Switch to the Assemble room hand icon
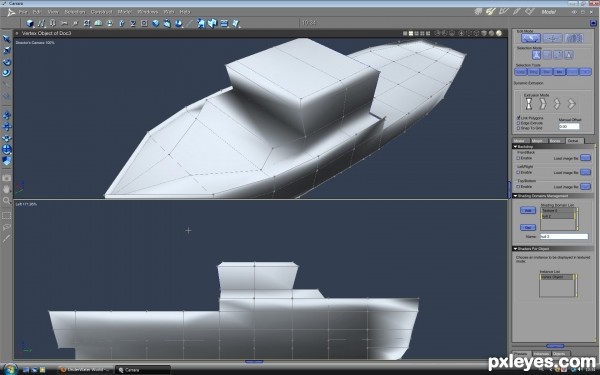The image size is (600, 375). 478,12
